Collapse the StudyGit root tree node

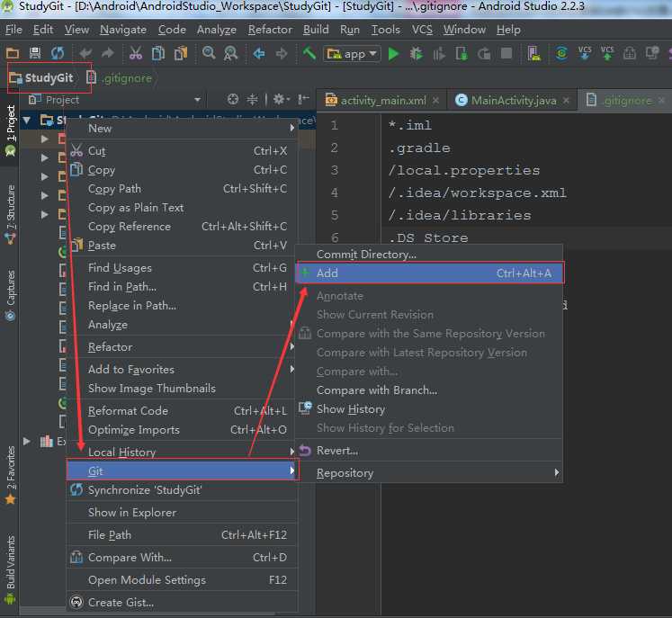[x=27, y=120]
